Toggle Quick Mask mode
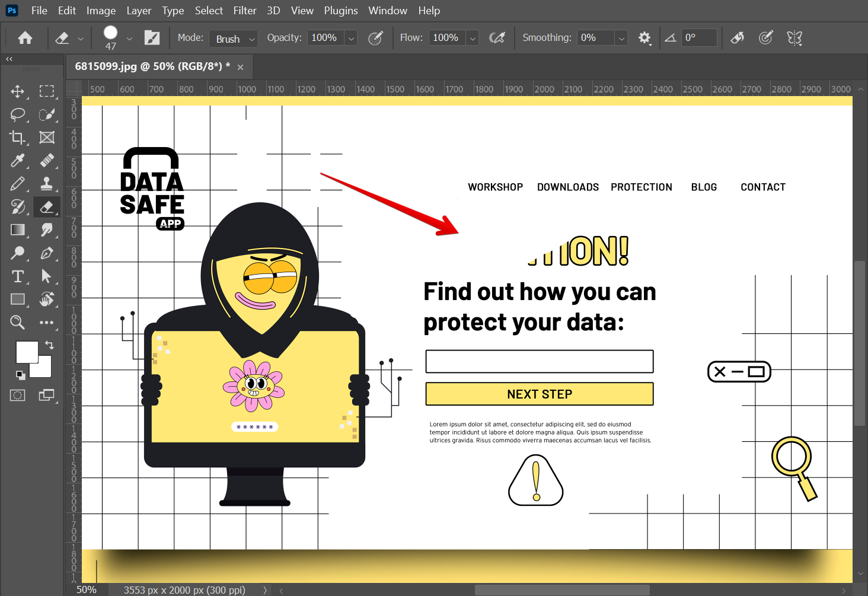The image size is (868, 596). pos(17,395)
